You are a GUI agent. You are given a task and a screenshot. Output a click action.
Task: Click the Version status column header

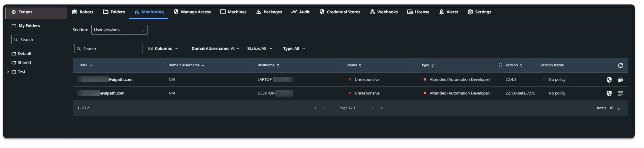[x=552, y=65]
